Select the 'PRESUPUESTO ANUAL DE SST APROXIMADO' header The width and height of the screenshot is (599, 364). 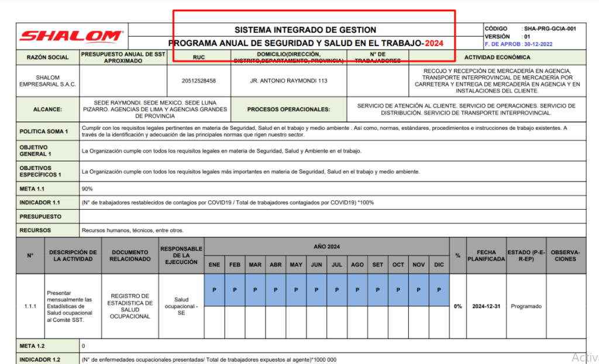123,57
